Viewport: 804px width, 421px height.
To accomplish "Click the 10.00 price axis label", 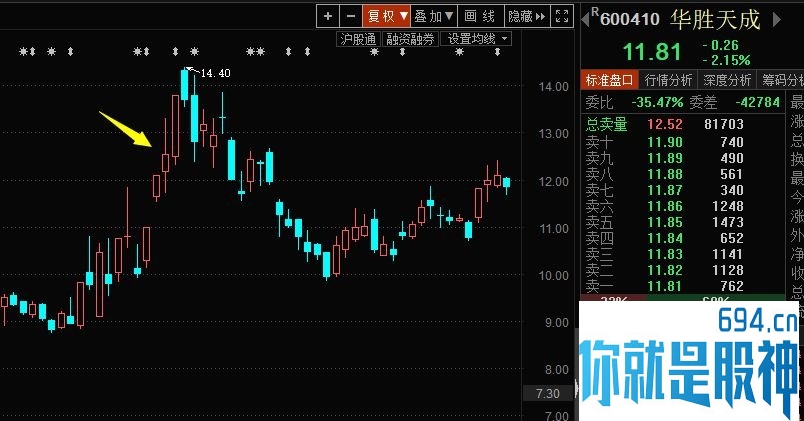I will tap(553, 275).
